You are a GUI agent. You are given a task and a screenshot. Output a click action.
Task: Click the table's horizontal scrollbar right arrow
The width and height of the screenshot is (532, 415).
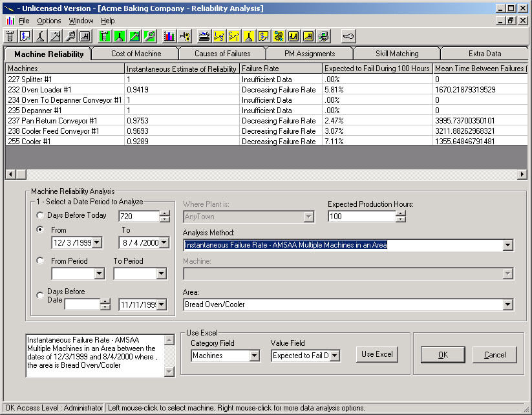tap(522, 175)
